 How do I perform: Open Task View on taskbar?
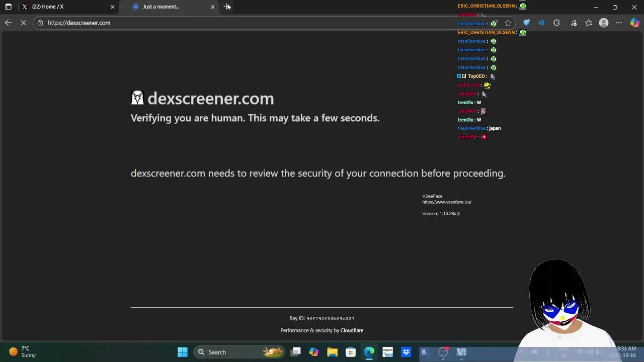tap(296, 352)
